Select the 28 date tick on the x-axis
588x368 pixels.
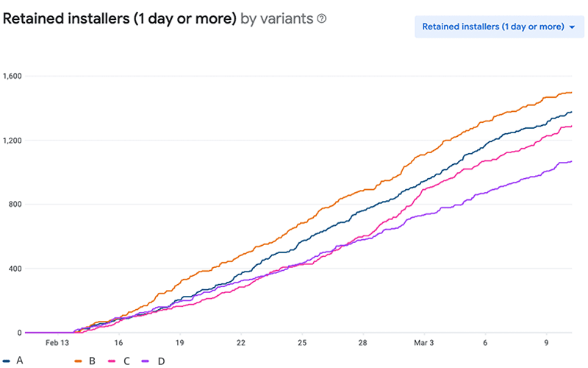click(x=363, y=343)
